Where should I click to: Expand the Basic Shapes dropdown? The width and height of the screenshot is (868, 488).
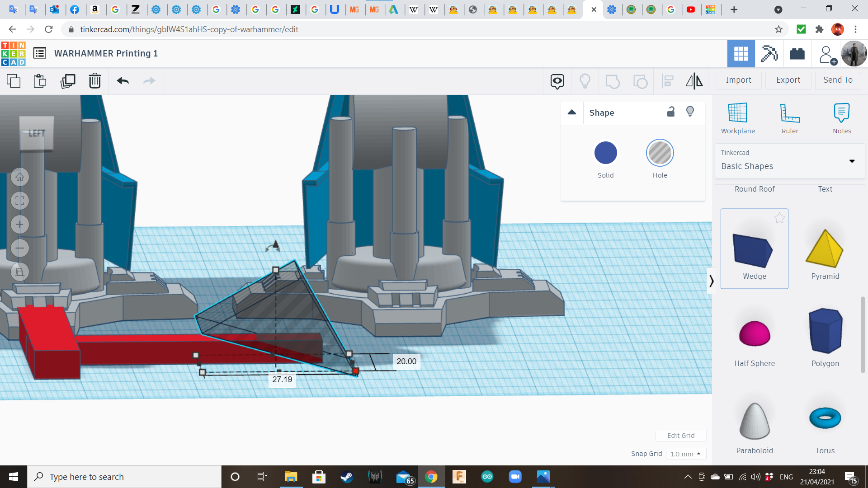point(852,161)
